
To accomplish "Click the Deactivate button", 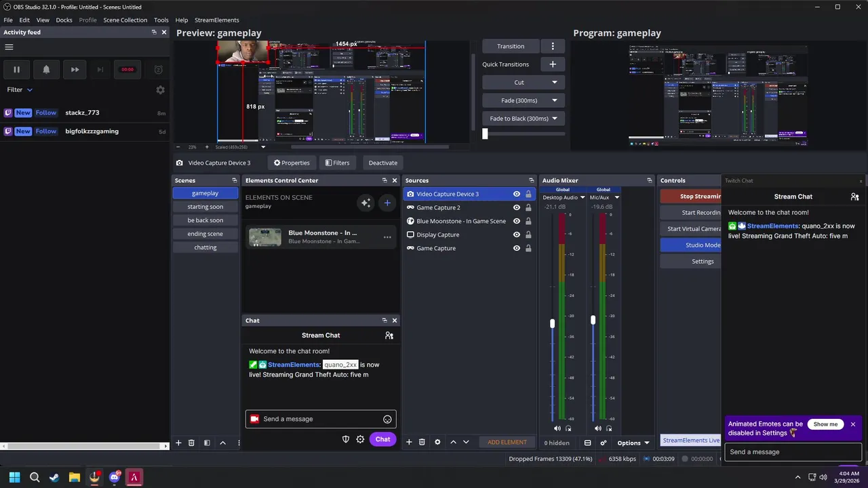I will (x=382, y=163).
